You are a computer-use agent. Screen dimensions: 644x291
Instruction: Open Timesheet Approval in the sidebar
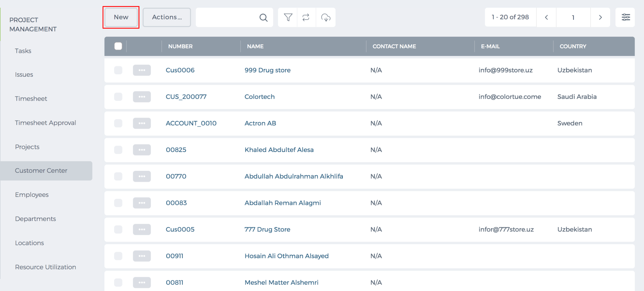click(46, 123)
